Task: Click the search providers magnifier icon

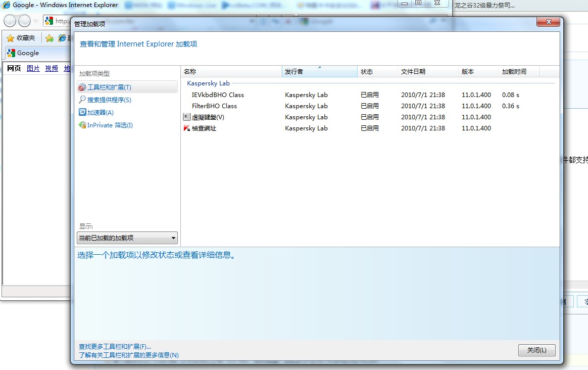Action: point(82,100)
